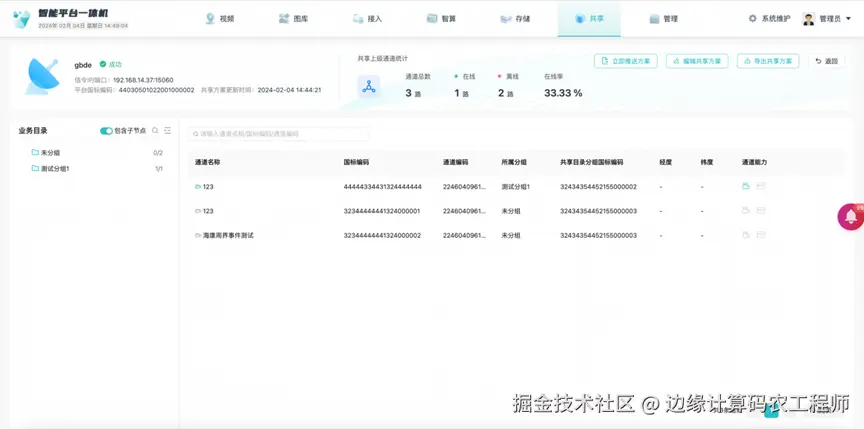Click second capability icon in row 32344444441324000001
Screen dimensions: 864x429
(x=760, y=210)
